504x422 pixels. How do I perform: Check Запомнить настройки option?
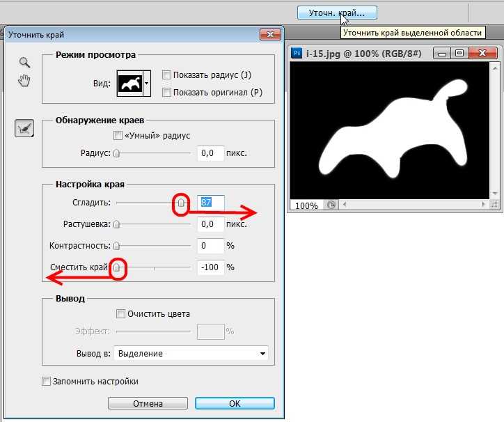pyautogui.click(x=46, y=382)
